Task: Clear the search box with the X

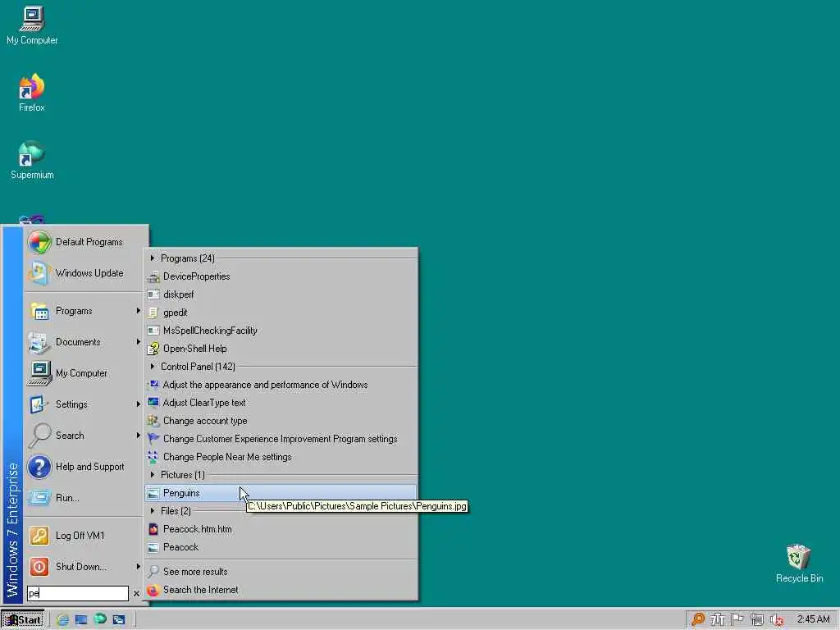Action: pyautogui.click(x=136, y=594)
